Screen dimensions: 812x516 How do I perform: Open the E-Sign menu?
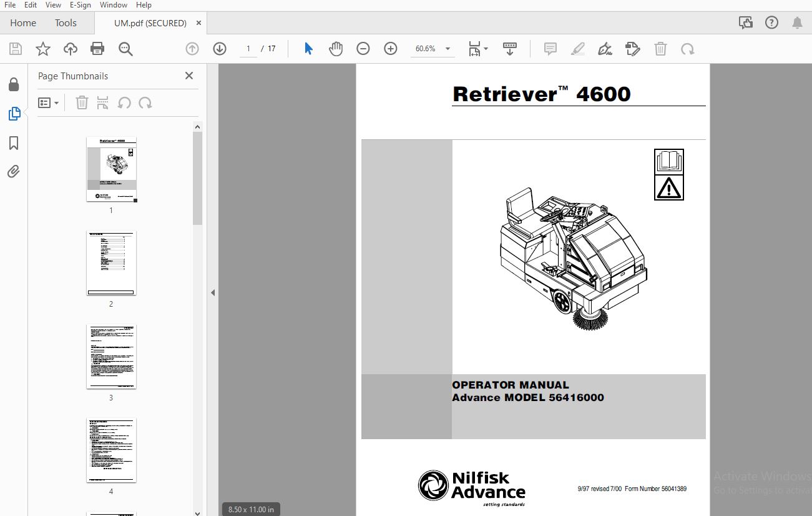tap(81, 5)
